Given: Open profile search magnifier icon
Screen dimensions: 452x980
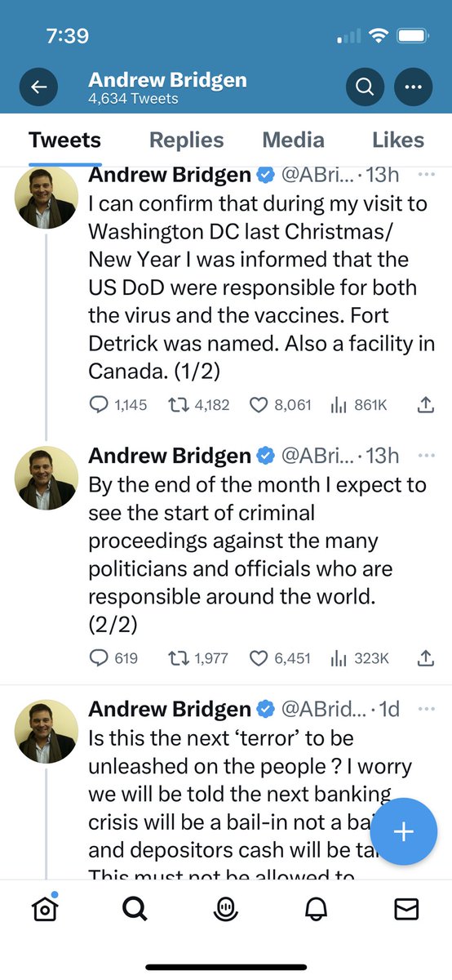Looking at the screenshot, I should [x=365, y=87].
